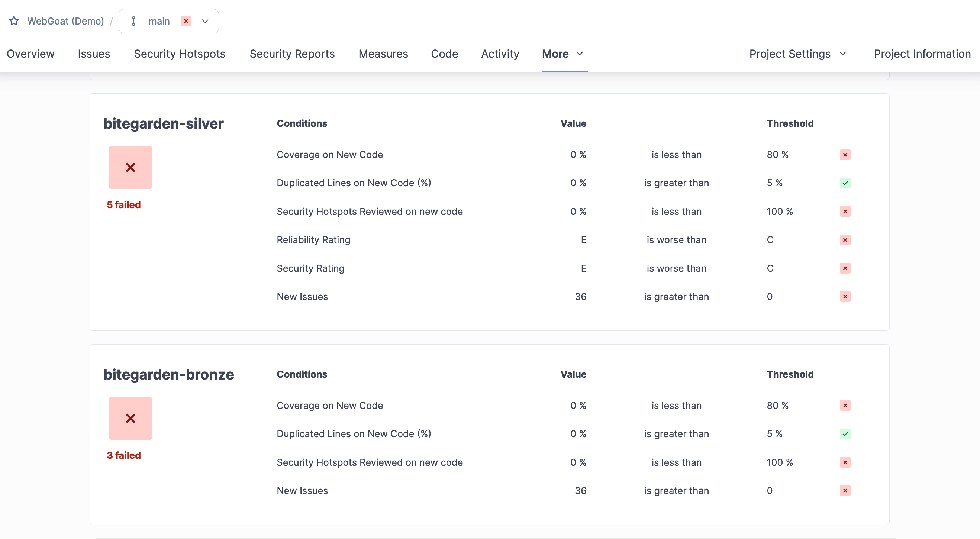The image size is (980, 539).
Task: Click the large failed X icon under bitegarden-silver
Action: click(130, 167)
